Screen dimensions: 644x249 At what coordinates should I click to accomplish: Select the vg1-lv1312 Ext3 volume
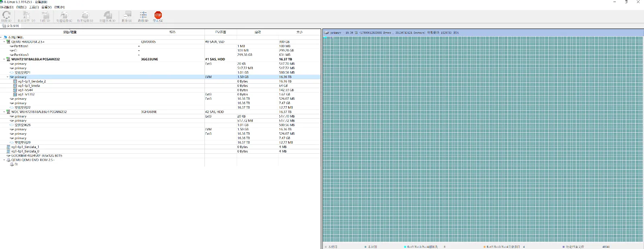coord(26,95)
